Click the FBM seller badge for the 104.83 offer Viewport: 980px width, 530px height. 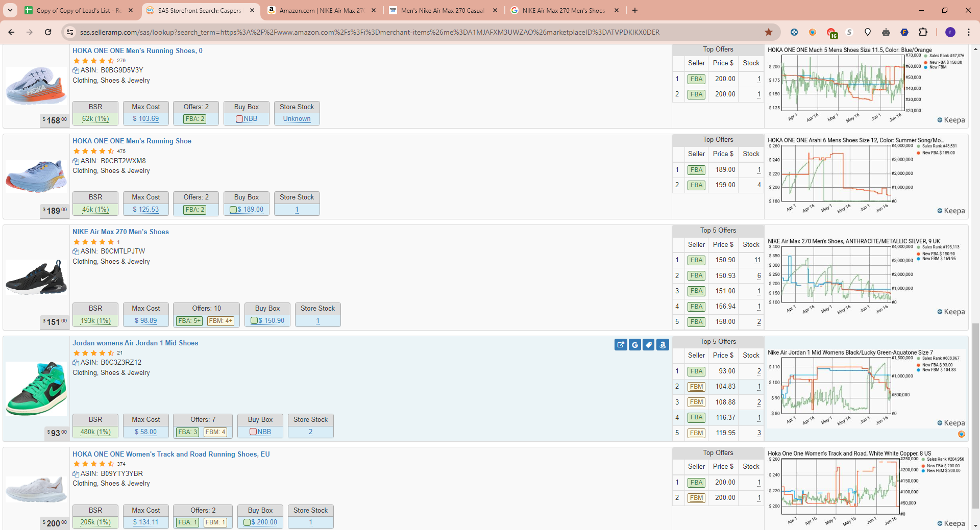[x=696, y=387]
